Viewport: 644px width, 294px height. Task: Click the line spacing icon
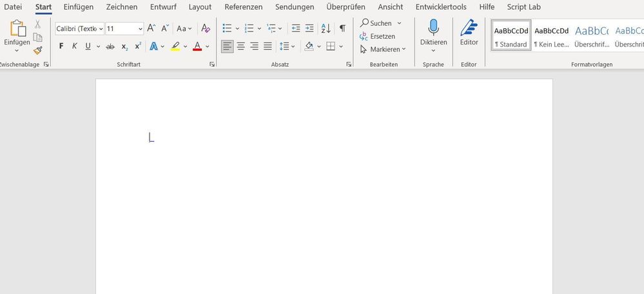click(x=284, y=46)
